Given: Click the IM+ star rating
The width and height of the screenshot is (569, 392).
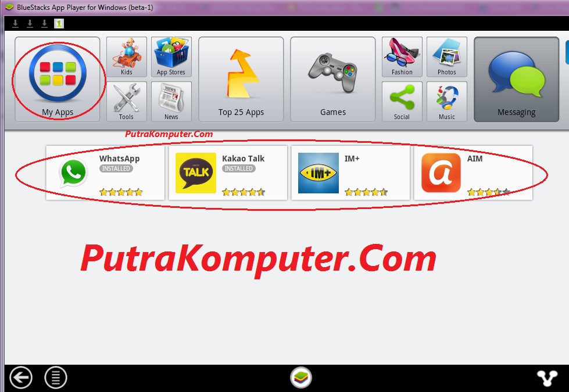Looking at the screenshot, I should point(366,192).
